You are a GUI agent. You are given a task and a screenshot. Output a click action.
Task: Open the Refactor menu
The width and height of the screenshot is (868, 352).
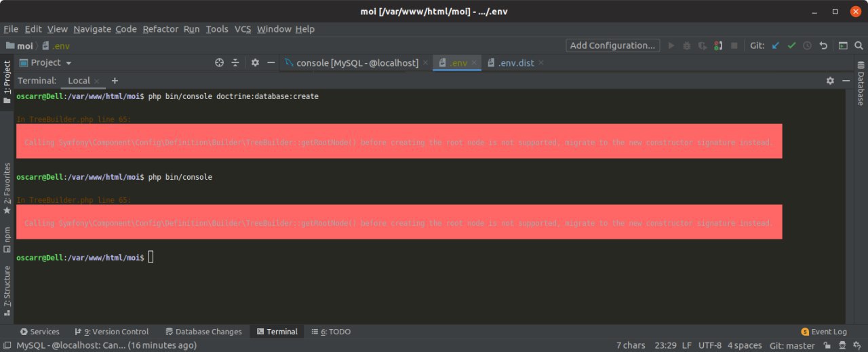click(161, 29)
